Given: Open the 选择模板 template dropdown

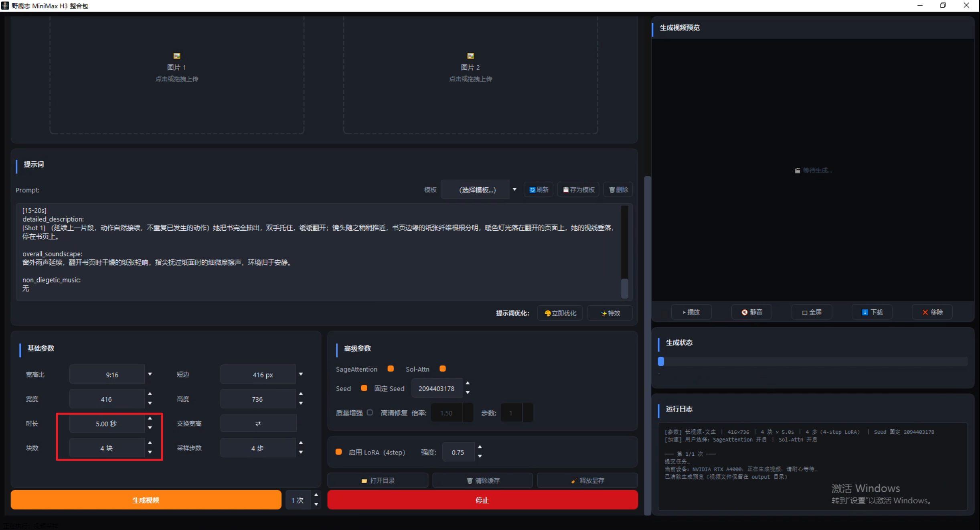Looking at the screenshot, I should [x=480, y=190].
